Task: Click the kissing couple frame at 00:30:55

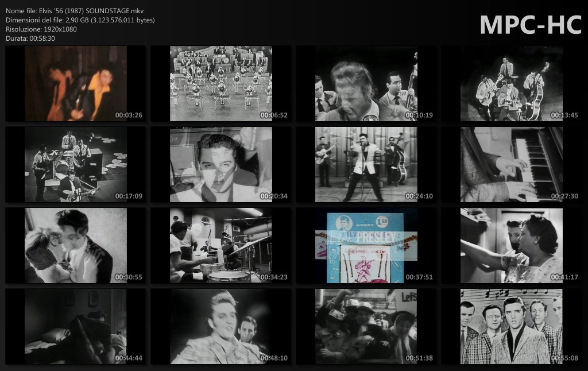Action: [x=75, y=246]
